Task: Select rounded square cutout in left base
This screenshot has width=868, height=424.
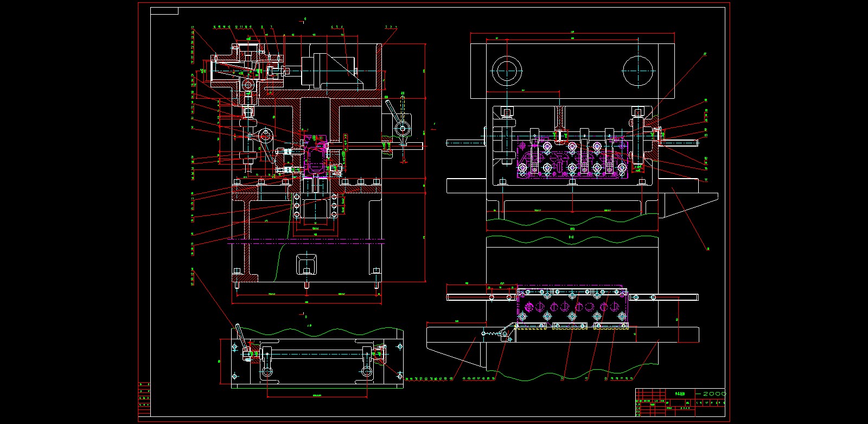Action: click(307, 266)
